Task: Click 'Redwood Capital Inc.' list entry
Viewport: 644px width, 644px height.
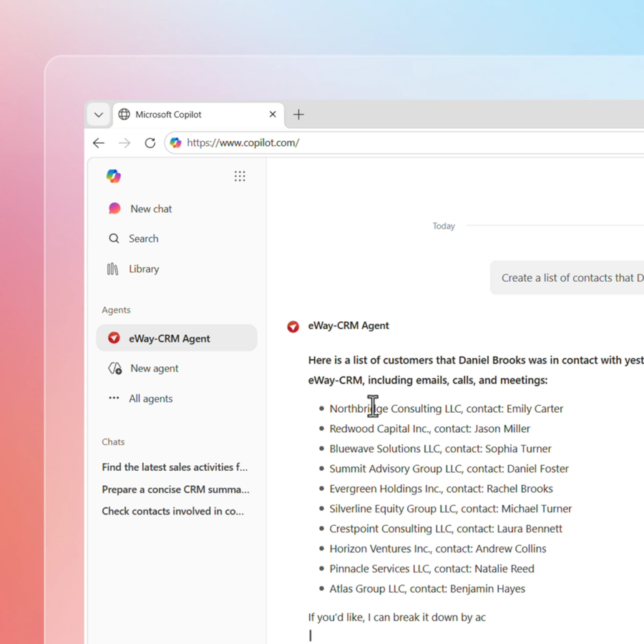Action: tap(429, 429)
